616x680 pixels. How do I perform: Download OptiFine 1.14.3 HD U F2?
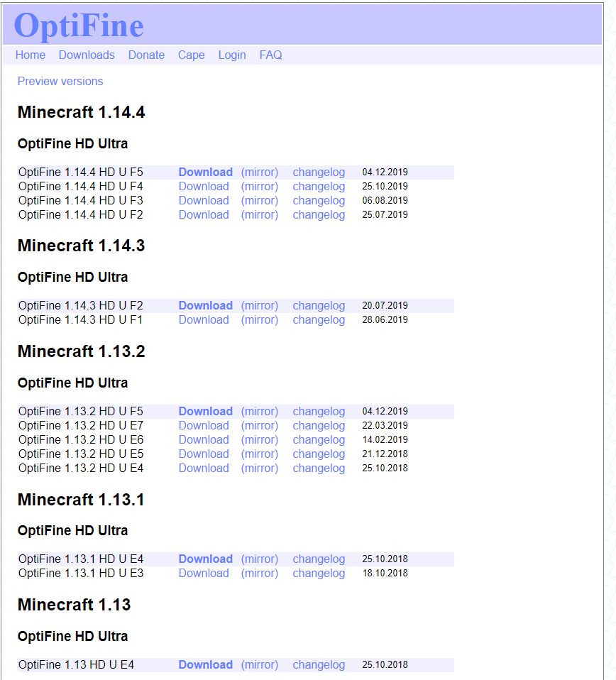click(x=206, y=306)
